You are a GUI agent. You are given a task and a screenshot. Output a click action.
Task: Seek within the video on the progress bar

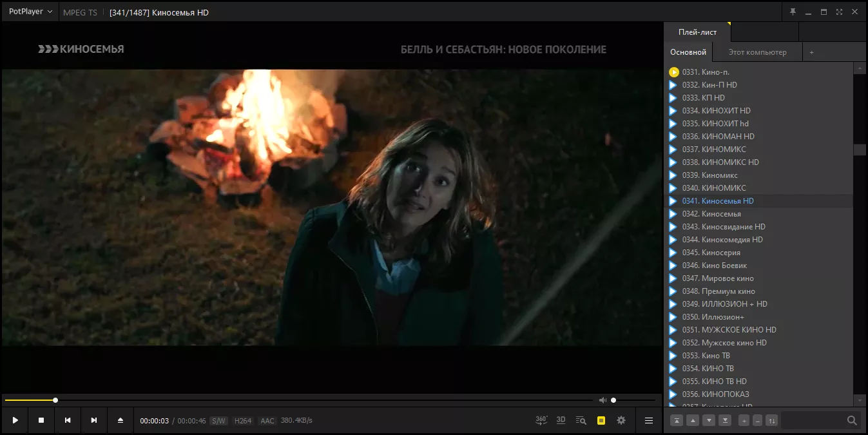(x=299, y=400)
